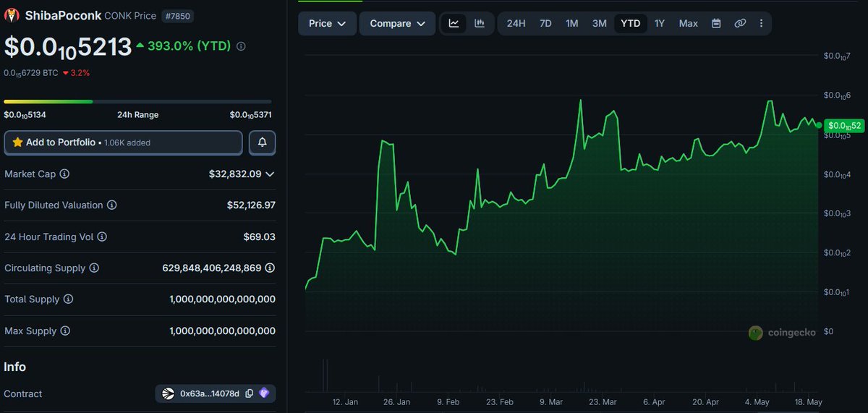
Task: Copy the contract address icon
Action: coord(249,393)
